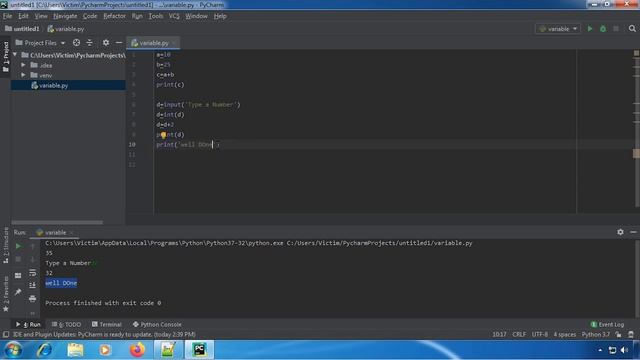Click the variable.py breadcrumb

tap(65, 29)
